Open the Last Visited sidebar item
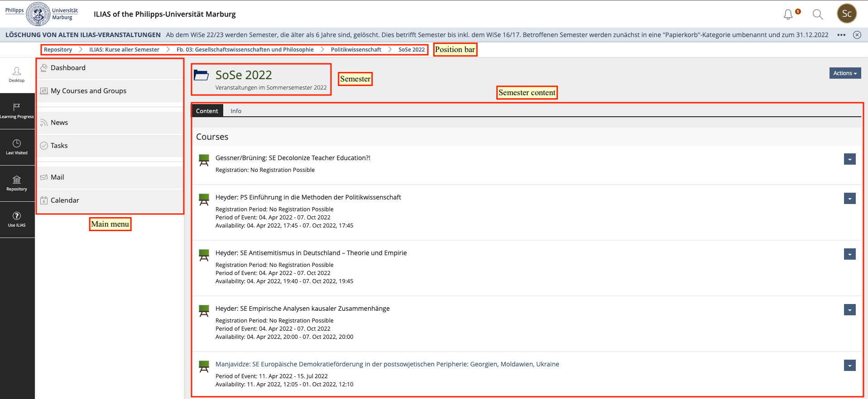Screen dimensions: 868x399 17,147
